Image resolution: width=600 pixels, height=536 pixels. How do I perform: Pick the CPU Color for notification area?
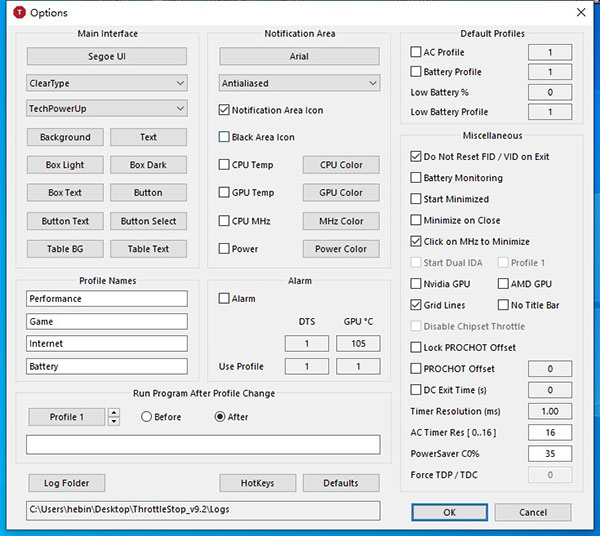coord(341,165)
